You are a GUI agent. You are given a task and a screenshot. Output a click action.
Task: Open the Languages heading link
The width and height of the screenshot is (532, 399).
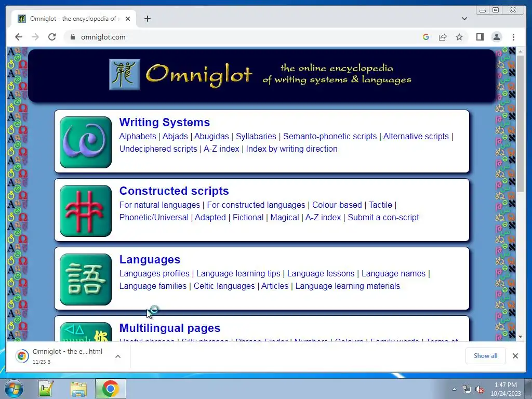coord(150,259)
